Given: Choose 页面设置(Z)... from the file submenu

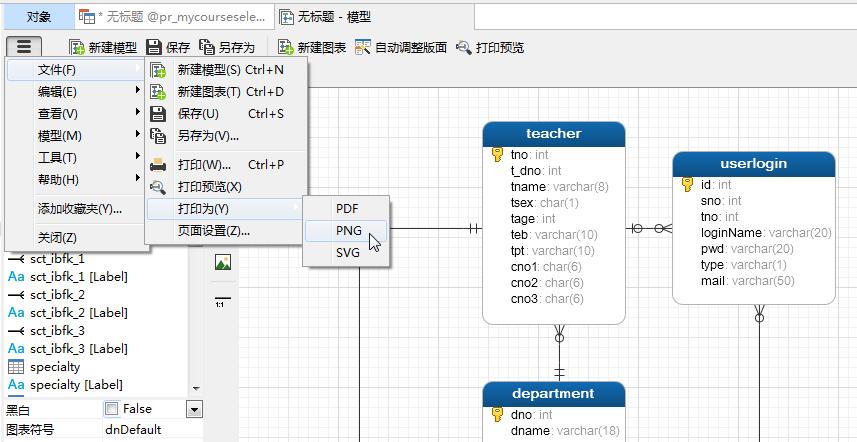Looking at the screenshot, I should pyautogui.click(x=226, y=231).
